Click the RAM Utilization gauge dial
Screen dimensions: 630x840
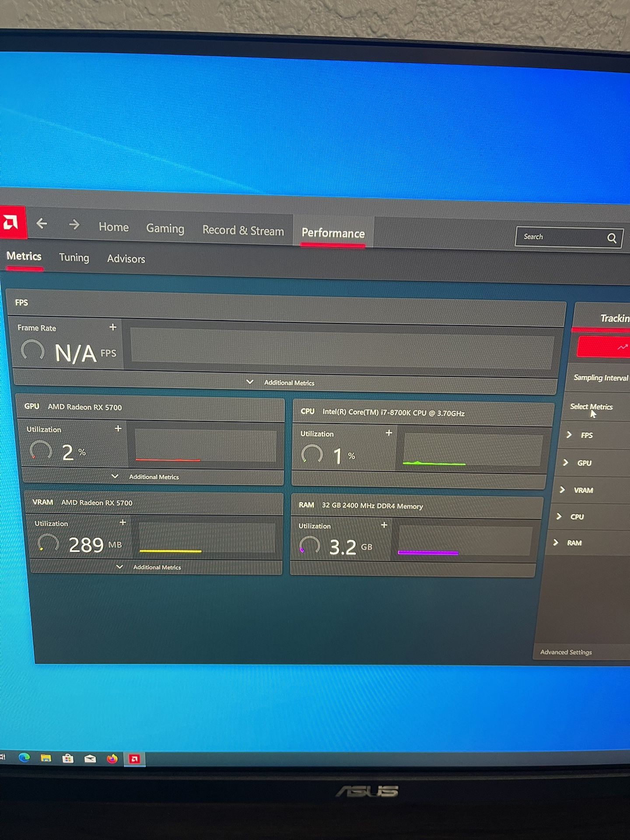310,545
